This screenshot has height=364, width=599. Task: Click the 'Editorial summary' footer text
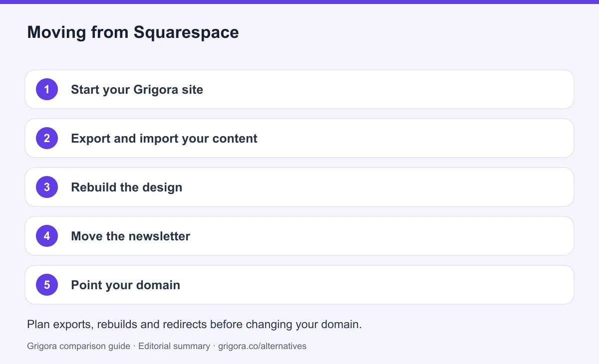174,346
